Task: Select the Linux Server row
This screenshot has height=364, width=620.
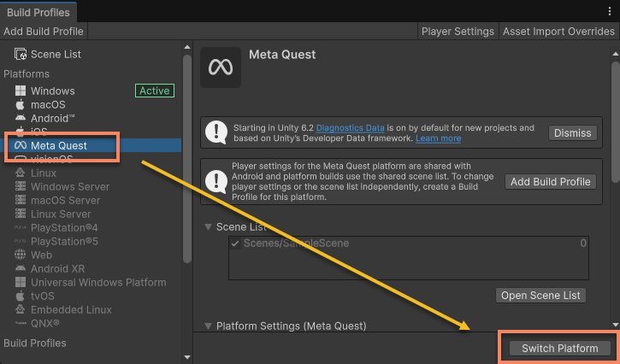Action: click(91, 214)
